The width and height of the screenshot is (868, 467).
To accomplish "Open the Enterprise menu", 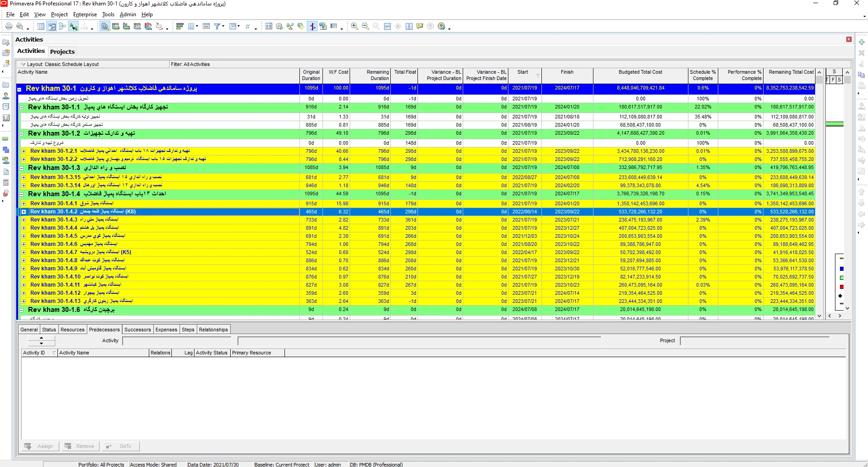I will click(85, 14).
